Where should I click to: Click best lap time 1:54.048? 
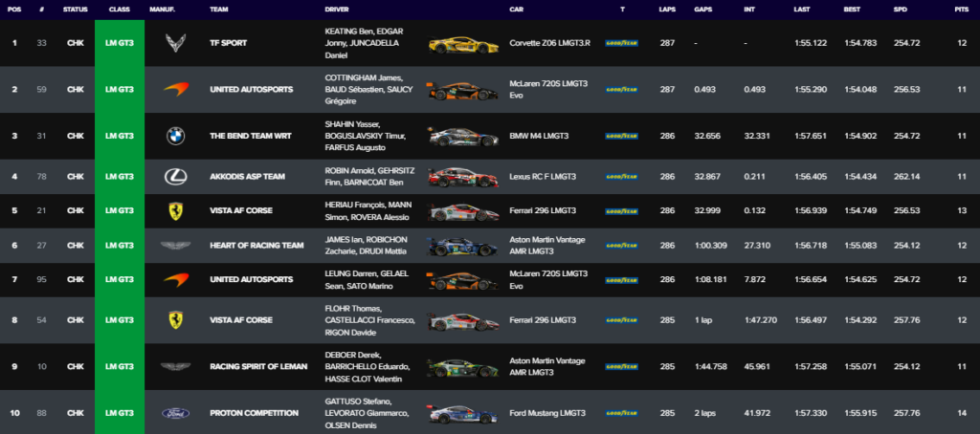pos(860,89)
